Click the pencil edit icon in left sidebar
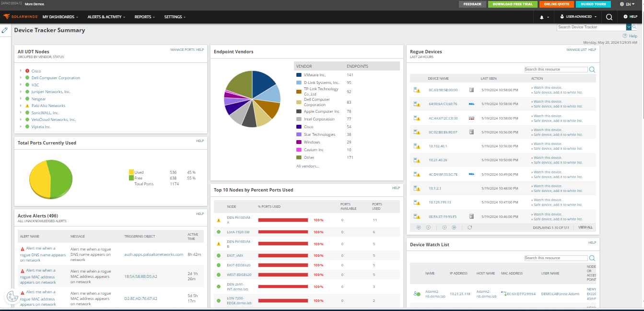 (x=5, y=30)
